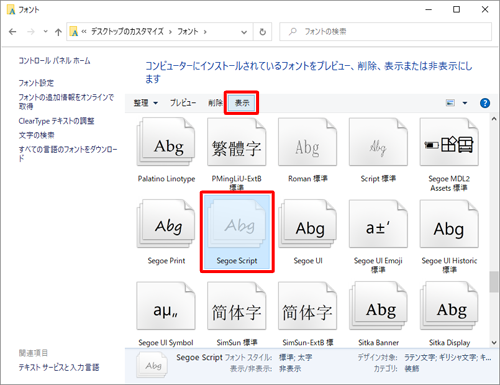Open ClearType テキストの調整 link
Screen dimensions: 500x385
click(56, 121)
